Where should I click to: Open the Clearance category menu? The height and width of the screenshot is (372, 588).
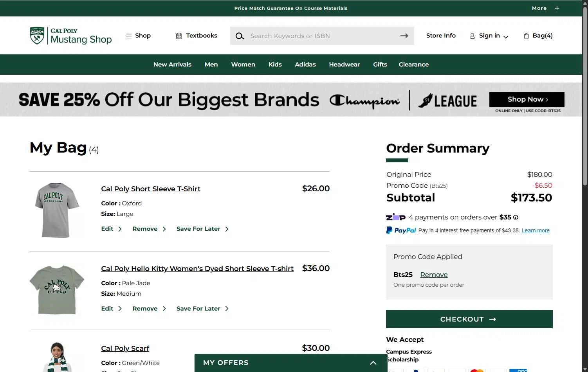414,65
